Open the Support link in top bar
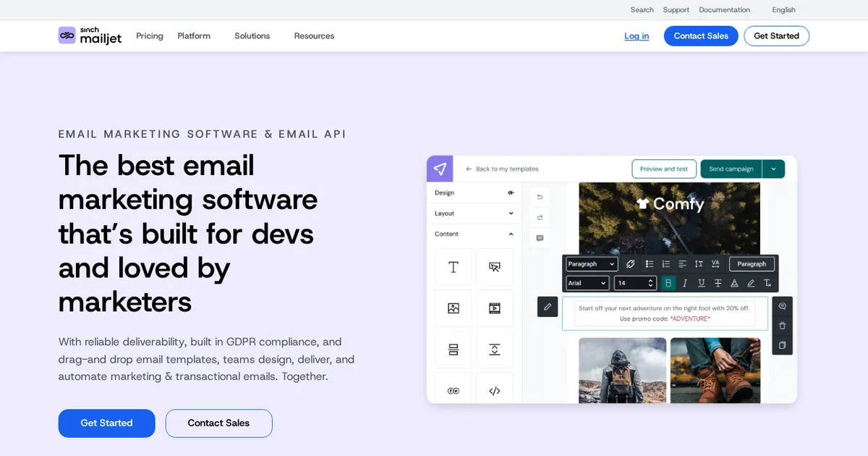The width and height of the screenshot is (868, 456). [x=676, y=10]
